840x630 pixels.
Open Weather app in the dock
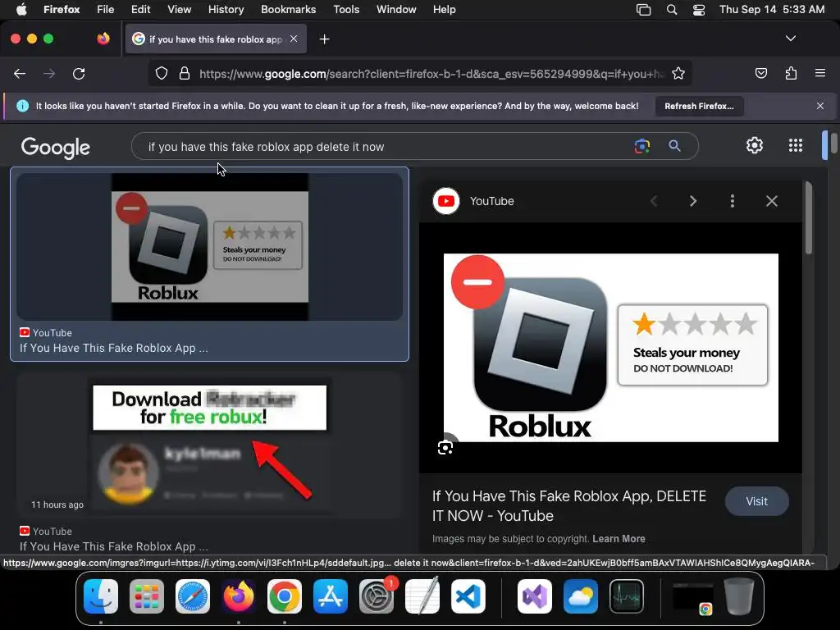[581, 596]
